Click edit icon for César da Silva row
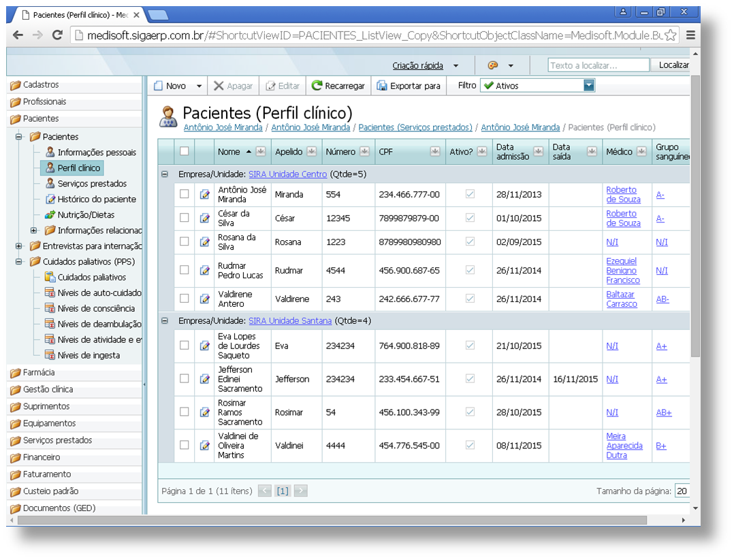The image size is (734, 560). point(204,218)
